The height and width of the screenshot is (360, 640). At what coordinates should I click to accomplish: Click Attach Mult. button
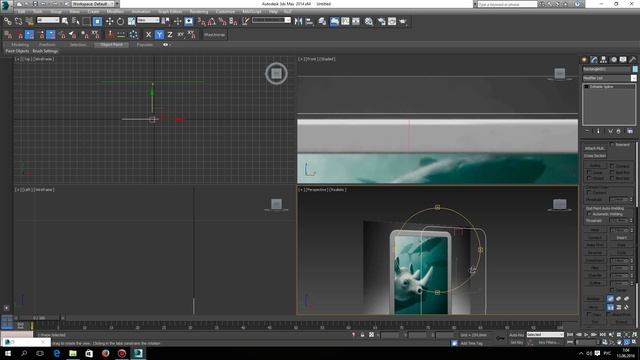[595, 149]
